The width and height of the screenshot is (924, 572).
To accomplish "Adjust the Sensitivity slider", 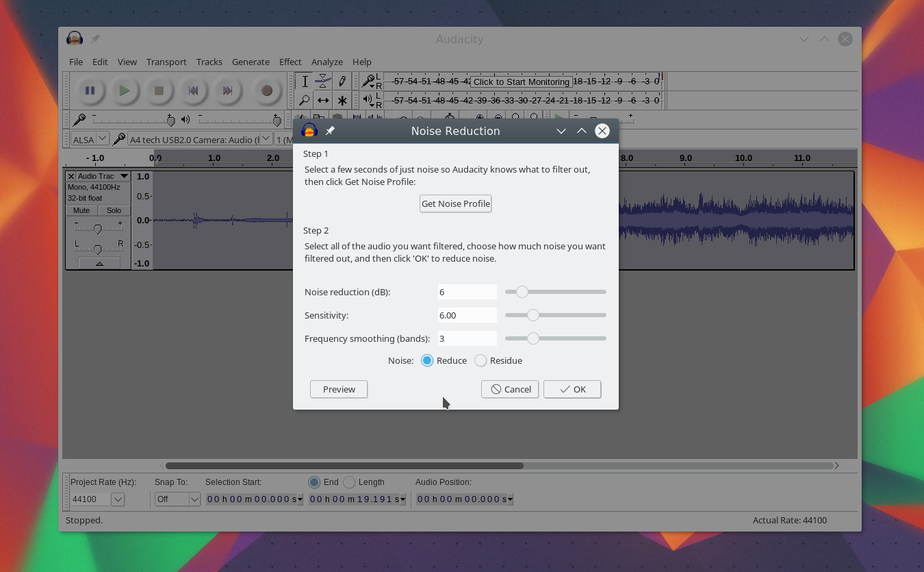I will click(533, 315).
